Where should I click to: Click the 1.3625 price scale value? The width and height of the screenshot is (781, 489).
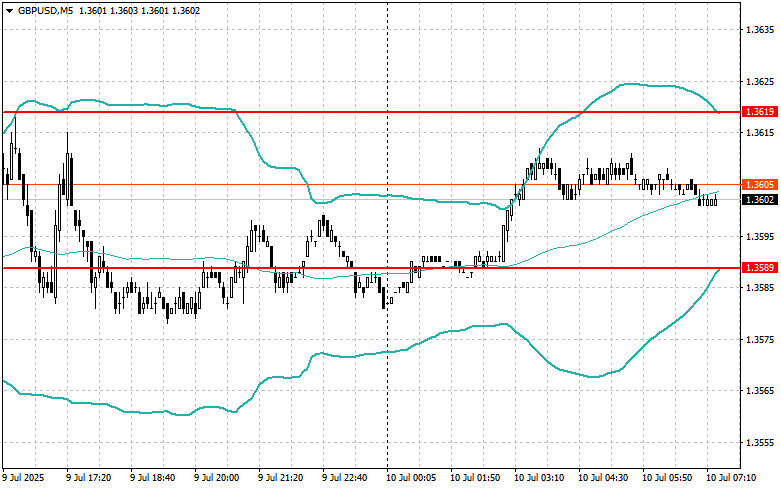[x=760, y=81]
